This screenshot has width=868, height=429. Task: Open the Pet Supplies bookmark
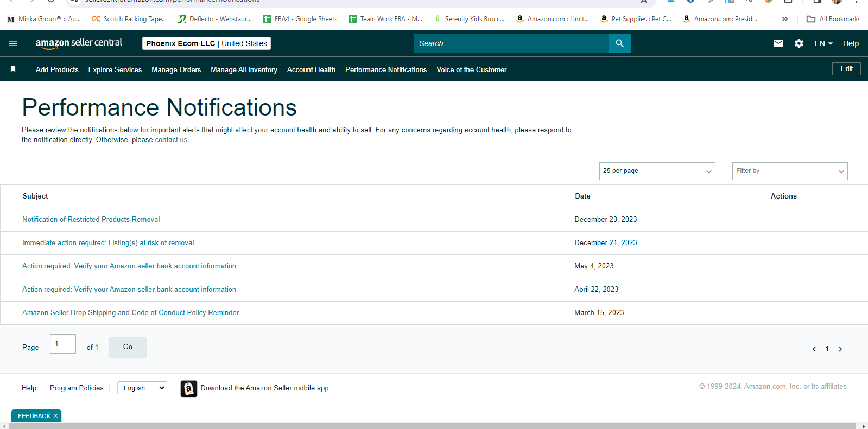(x=636, y=19)
